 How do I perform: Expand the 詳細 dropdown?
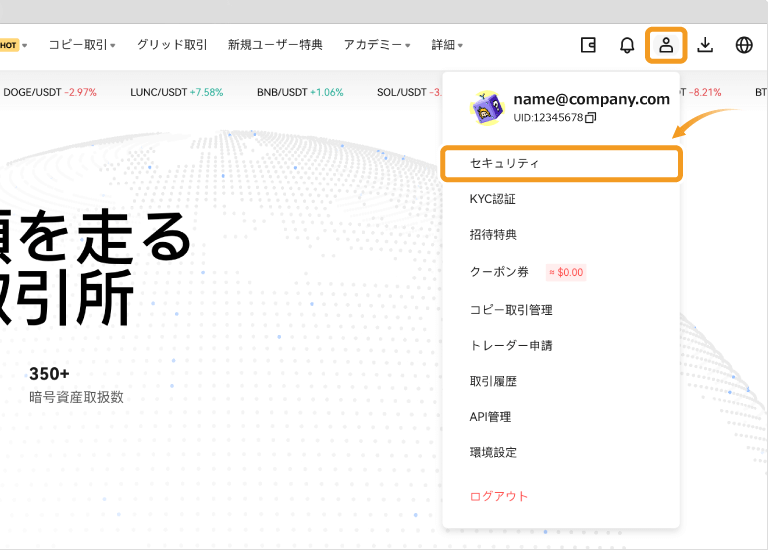447,45
